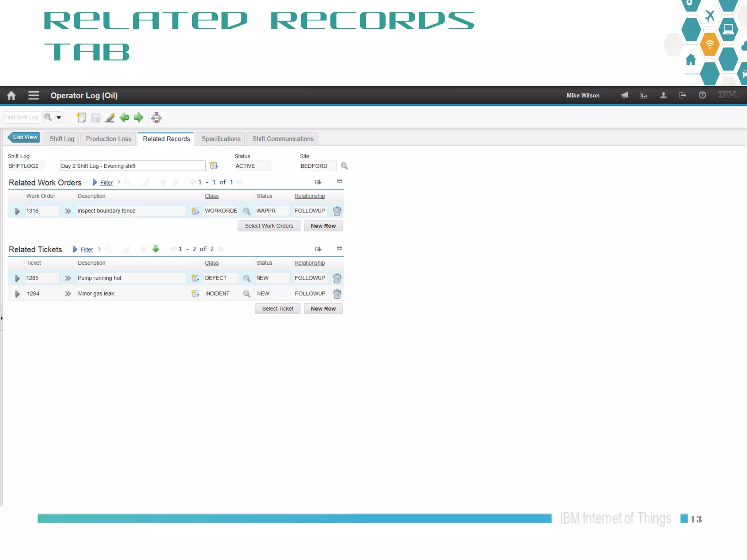Sort tickets by Class column
Viewport: 747px width, 560px height.
pos(212,263)
